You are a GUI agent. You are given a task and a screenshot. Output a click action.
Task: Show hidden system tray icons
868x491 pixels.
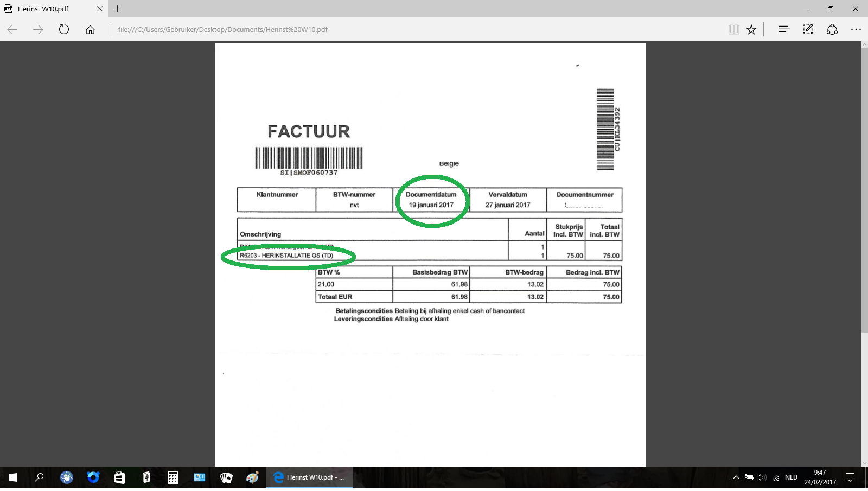tap(736, 477)
